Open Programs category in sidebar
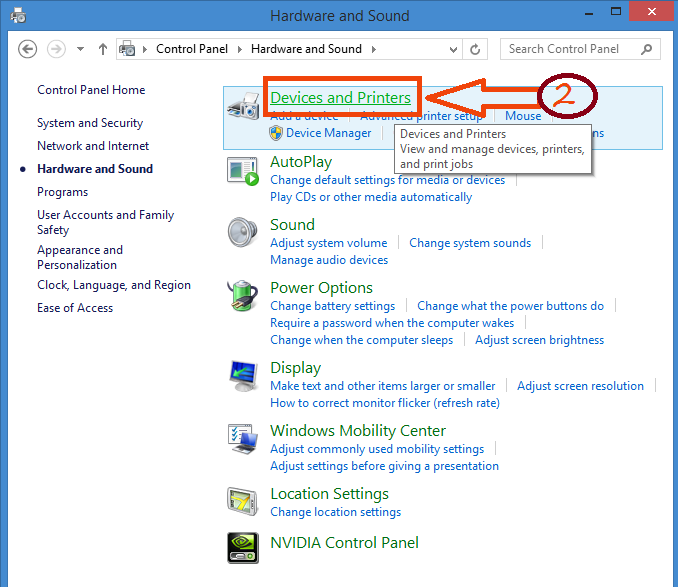 63,192
